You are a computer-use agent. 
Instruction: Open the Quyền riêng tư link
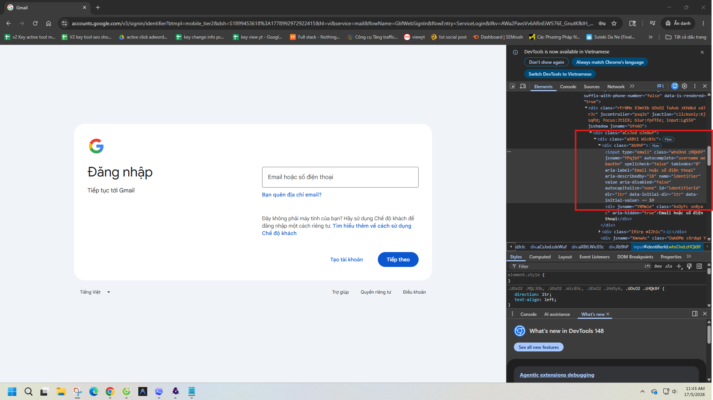[x=376, y=292]
